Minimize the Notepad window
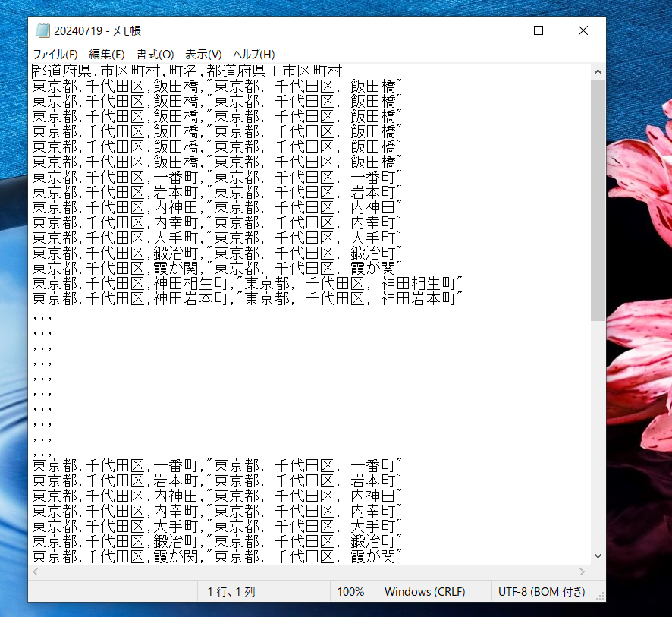 click(495, 30)
